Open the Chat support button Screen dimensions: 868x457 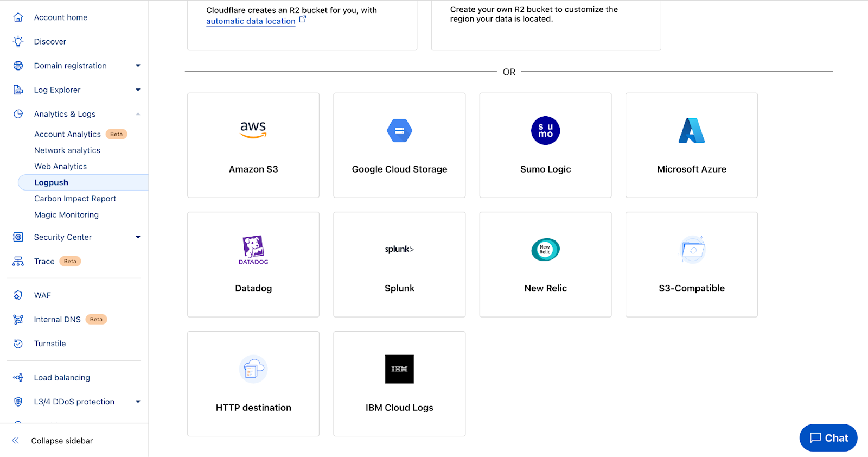click(828, 438)
